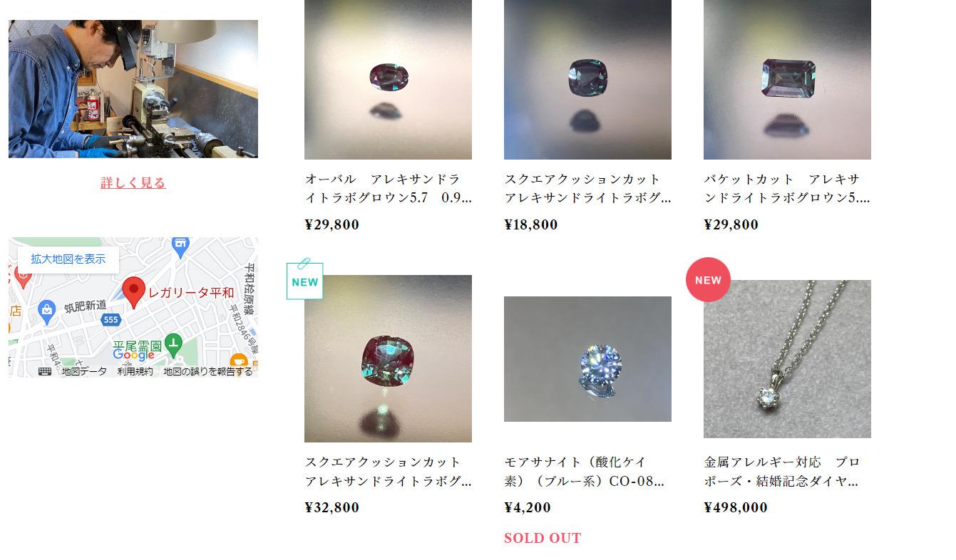Open the baguette cut alexandrite thumbnail
This screenshot has height=560, width=956.
tap(787, 79)
